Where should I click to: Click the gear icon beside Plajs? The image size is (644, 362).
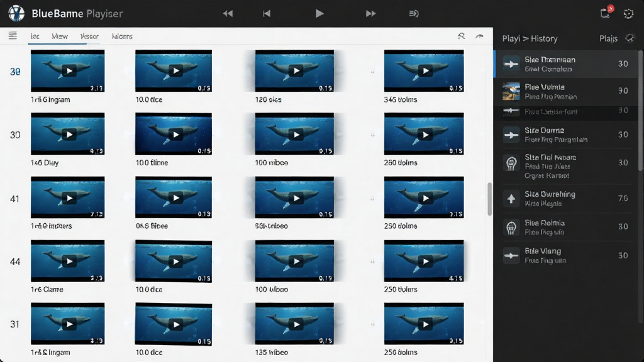point(630,38)
